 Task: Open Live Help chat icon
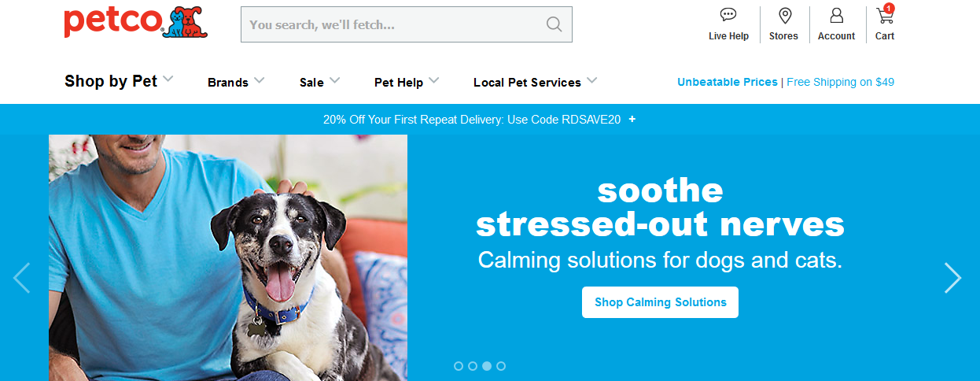click(x=728, y=15)
